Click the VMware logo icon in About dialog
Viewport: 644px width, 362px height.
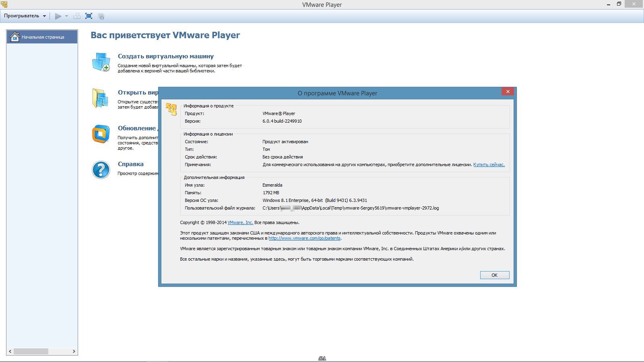[171, 109]
